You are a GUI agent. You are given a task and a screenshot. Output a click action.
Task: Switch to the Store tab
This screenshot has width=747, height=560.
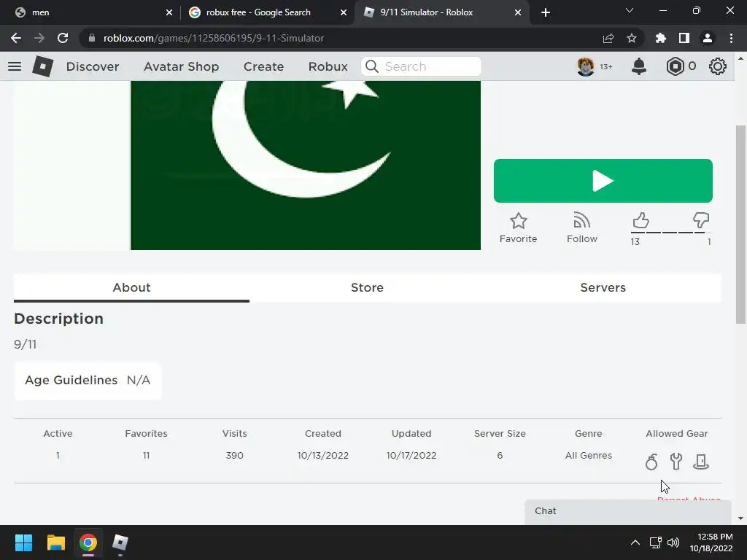tap(368, 287)
